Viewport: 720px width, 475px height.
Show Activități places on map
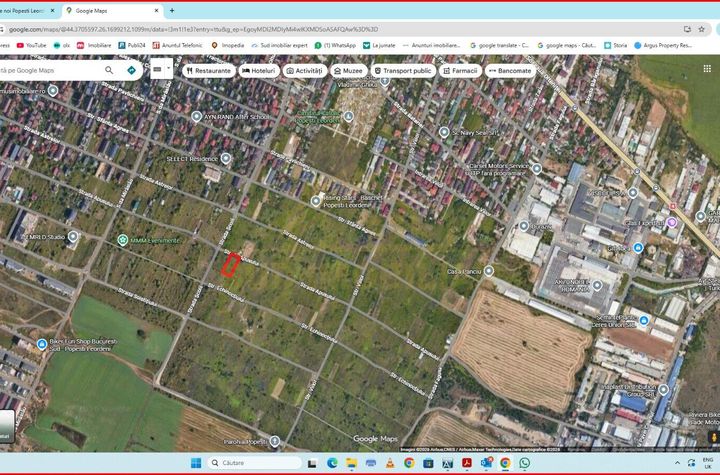coord(305,71)
